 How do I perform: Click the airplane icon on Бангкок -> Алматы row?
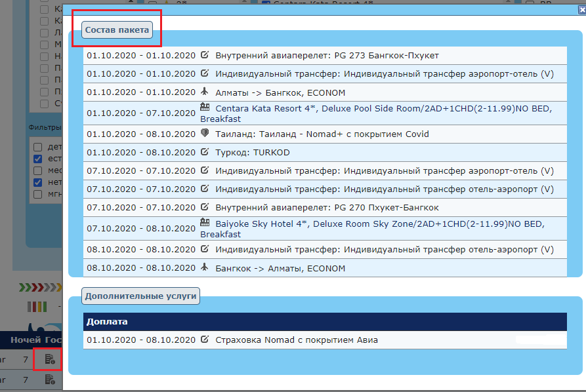[x=205, y=267]
